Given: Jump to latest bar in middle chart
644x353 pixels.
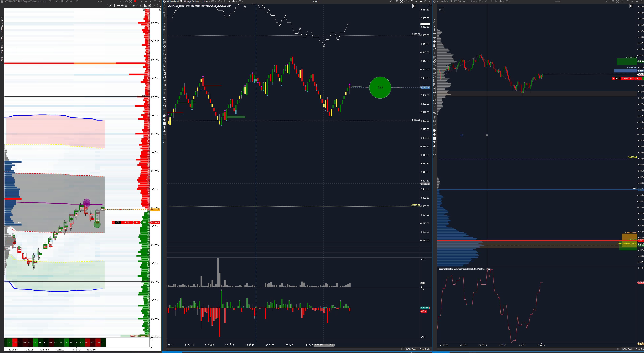Looking at the screenshot, I should pyautogui.click(x=414, y=6).
